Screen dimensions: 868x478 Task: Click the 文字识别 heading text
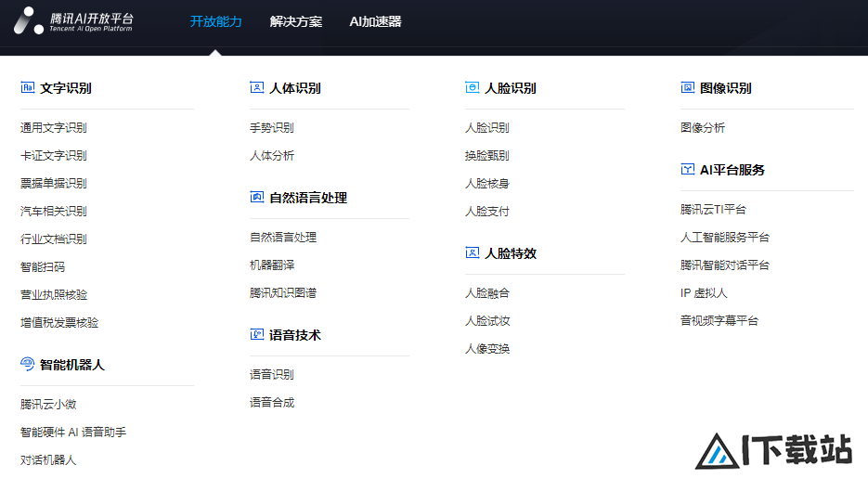pyautogui.click(x=66, y=88)
